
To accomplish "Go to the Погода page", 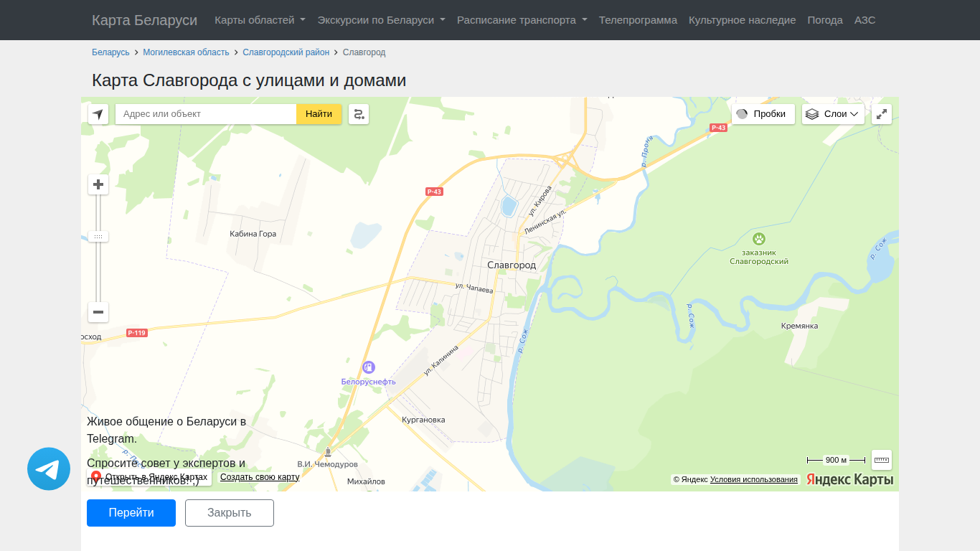I will point(825,20).
